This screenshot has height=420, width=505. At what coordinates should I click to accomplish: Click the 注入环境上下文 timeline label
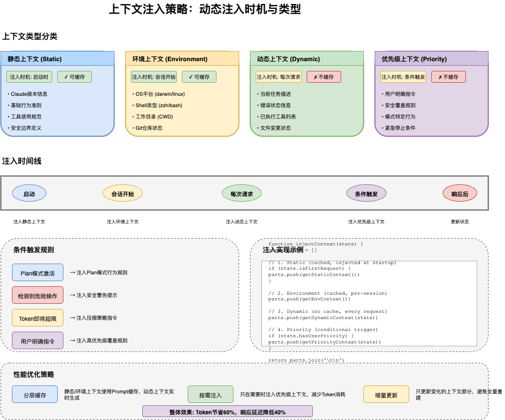pyautogui.click(x=122, y=222)
